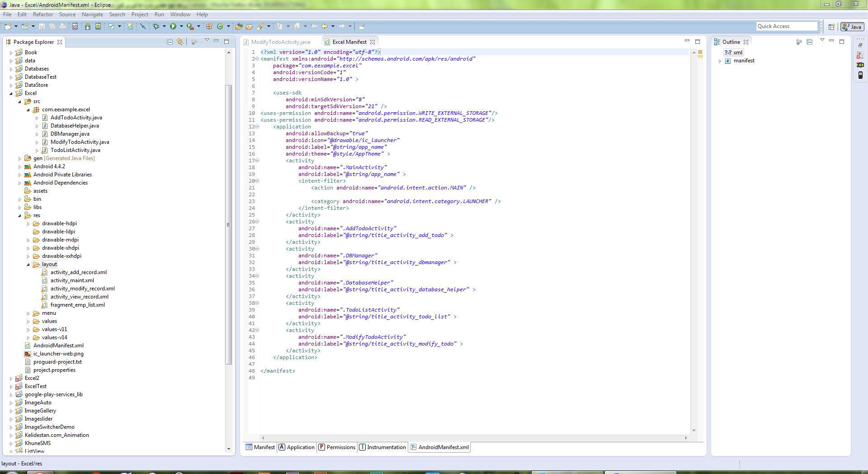Click the New Java Class icon
Image resolution: width=868 pixels, height=474 pixels.
(x=220, y=26)
